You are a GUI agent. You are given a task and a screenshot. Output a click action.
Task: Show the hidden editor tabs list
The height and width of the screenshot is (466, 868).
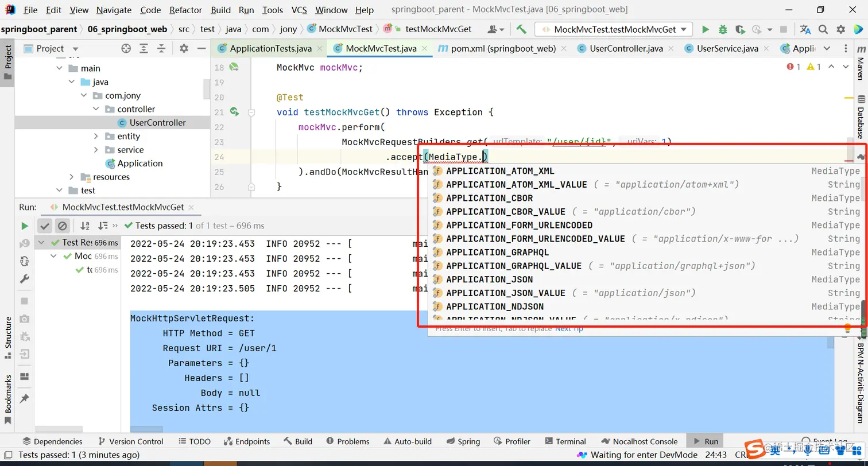tap(827, 49)
